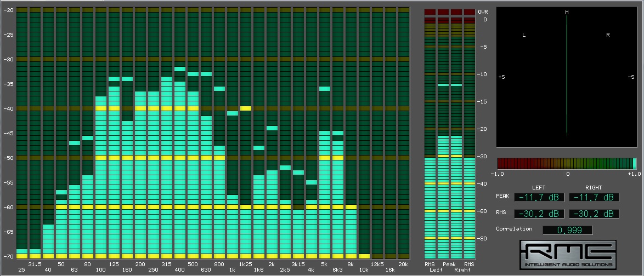Click the Correlation value field showing 0,999
This screenshot has height=276, width=644.
568,231
